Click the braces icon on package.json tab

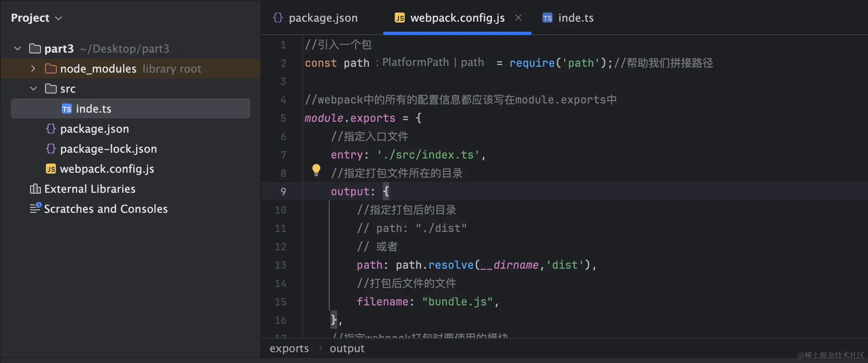278,18
